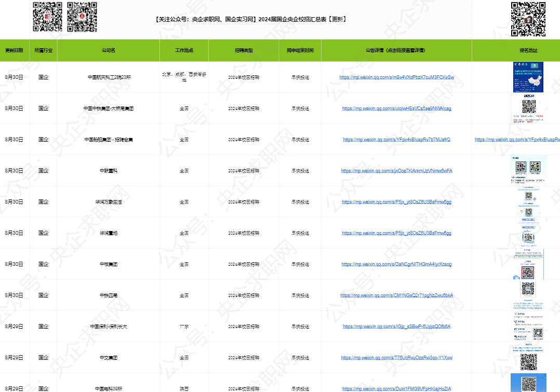The width and height of the screenshot is (560, 392).
Task: Select the 国企 cell in 中核集团 row
Action: 43,264
